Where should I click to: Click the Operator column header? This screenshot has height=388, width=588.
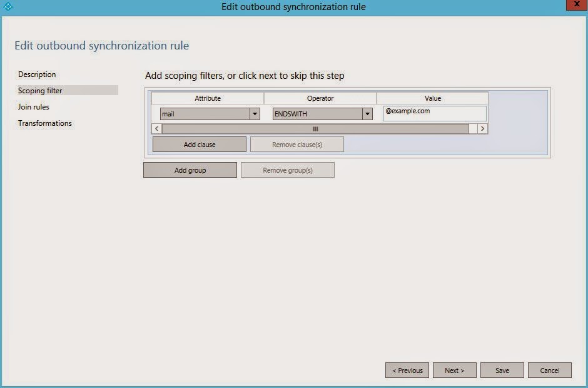point(320,98)
